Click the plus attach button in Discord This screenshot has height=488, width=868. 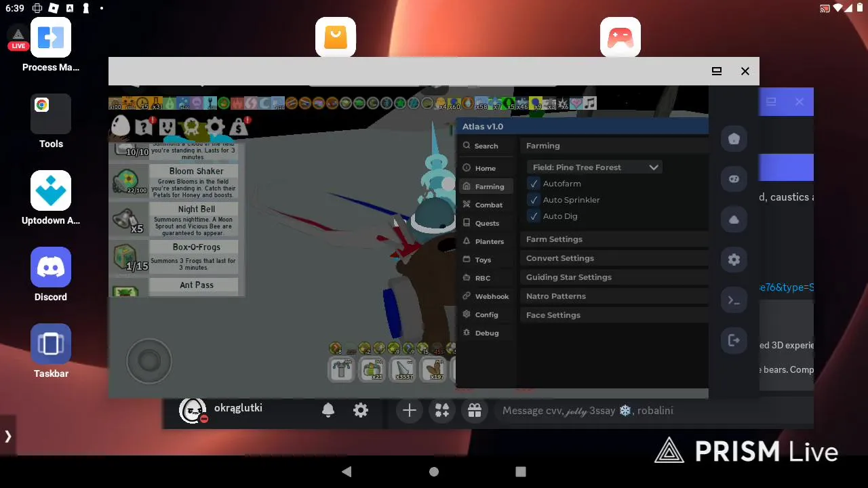[410, 411]
